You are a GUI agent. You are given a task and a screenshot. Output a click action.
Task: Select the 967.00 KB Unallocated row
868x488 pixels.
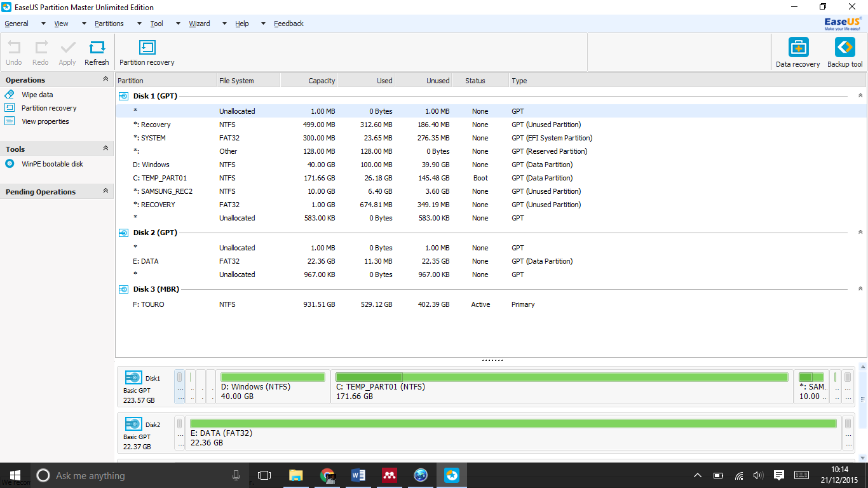point(491,274)
